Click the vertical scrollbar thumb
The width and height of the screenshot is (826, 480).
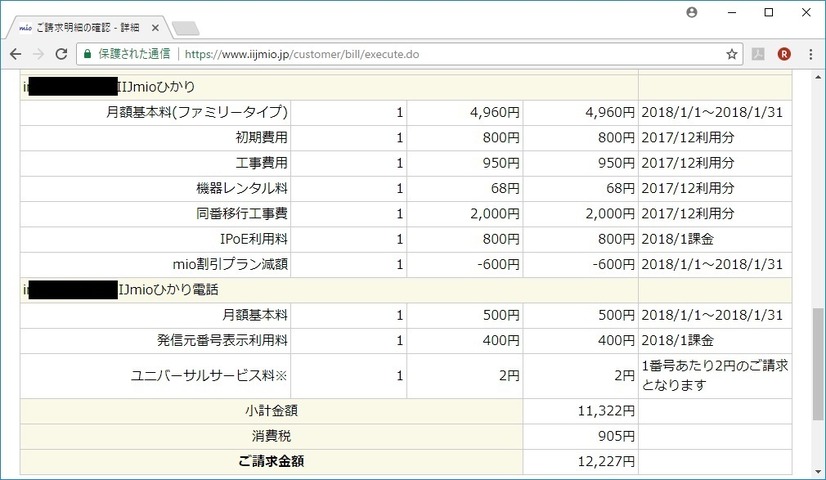pos(818,364)
